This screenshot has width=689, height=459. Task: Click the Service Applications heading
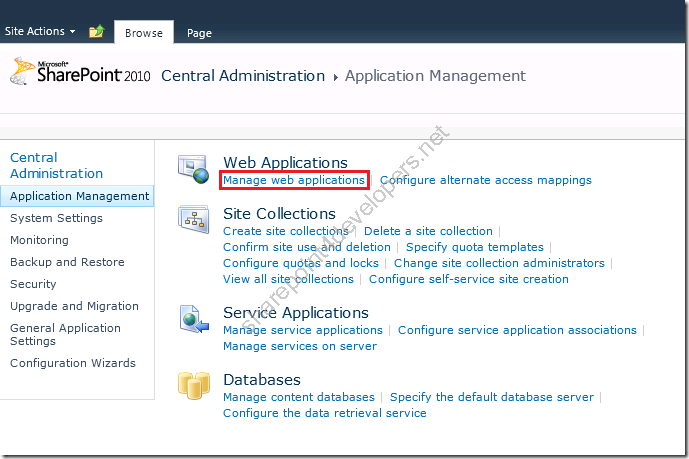coord(296,313)
